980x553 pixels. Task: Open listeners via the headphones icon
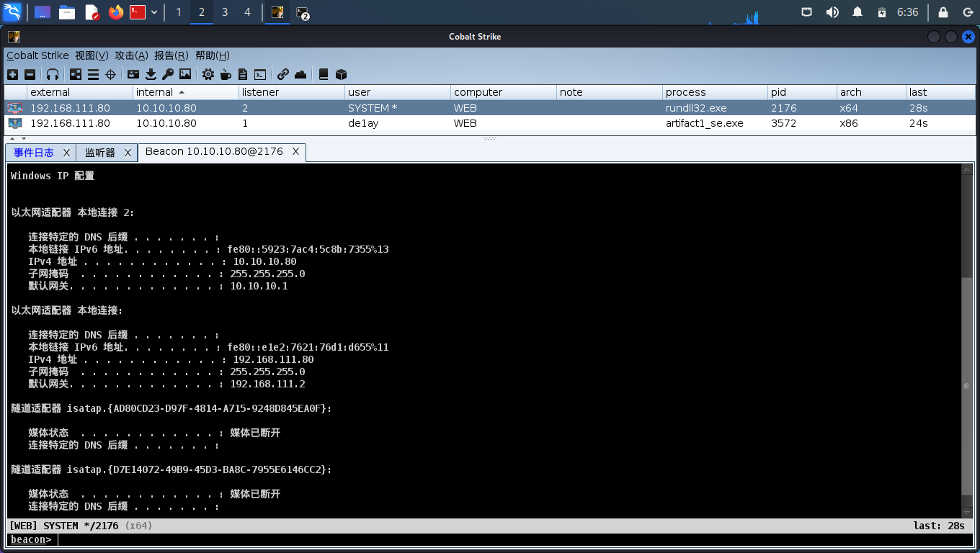(x=53, y=74)
